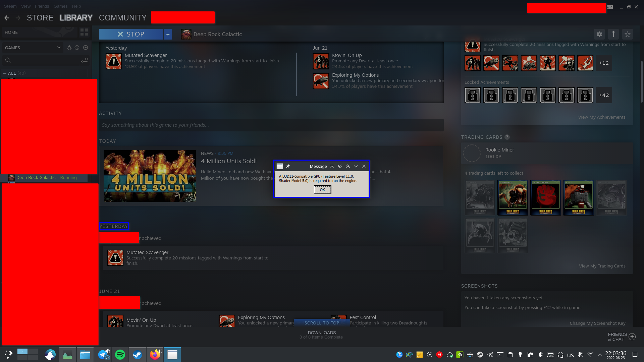Screen dimensions: 644x362
Task: Open View My Achievements link
Action: click(x=602, y=117)
